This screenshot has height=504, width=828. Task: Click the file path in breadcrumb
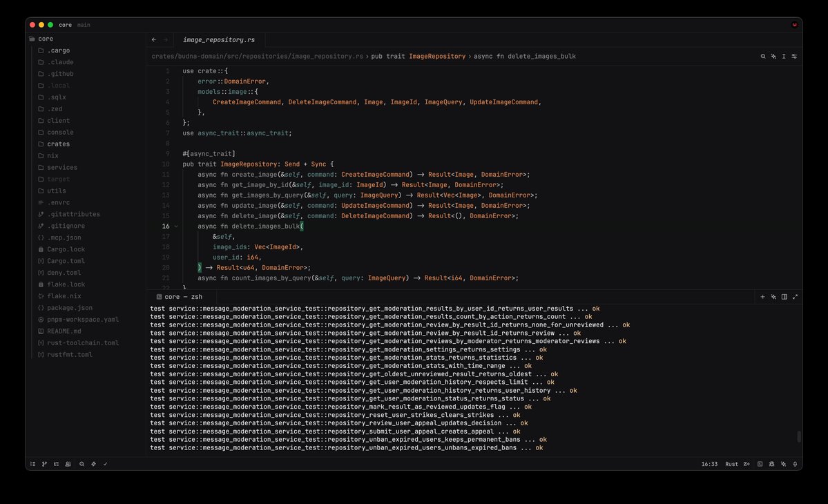tap(257, 56)
